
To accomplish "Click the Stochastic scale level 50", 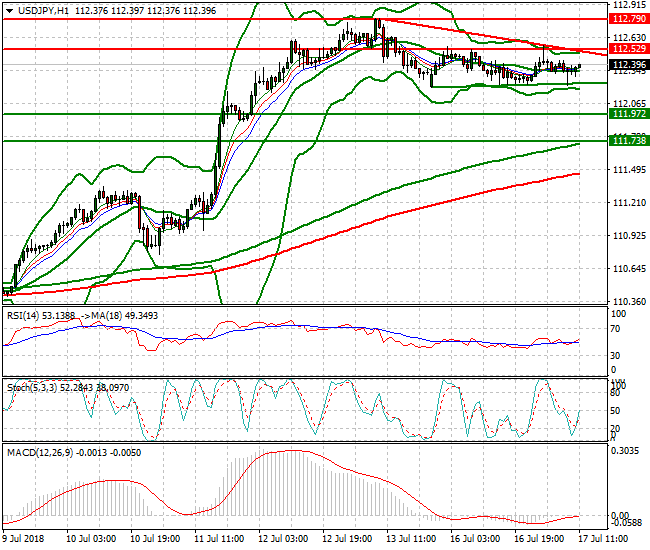I will (x=616, y=411).
